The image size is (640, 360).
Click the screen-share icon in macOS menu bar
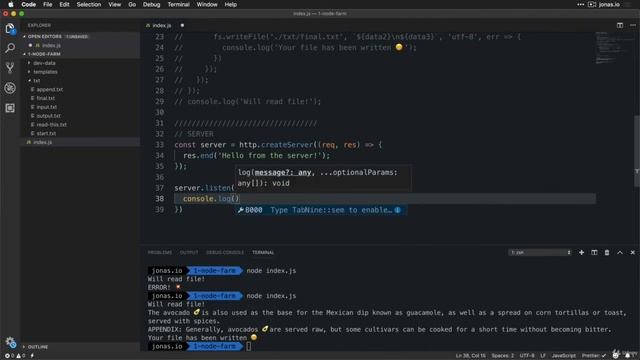(x=592, y=4)
